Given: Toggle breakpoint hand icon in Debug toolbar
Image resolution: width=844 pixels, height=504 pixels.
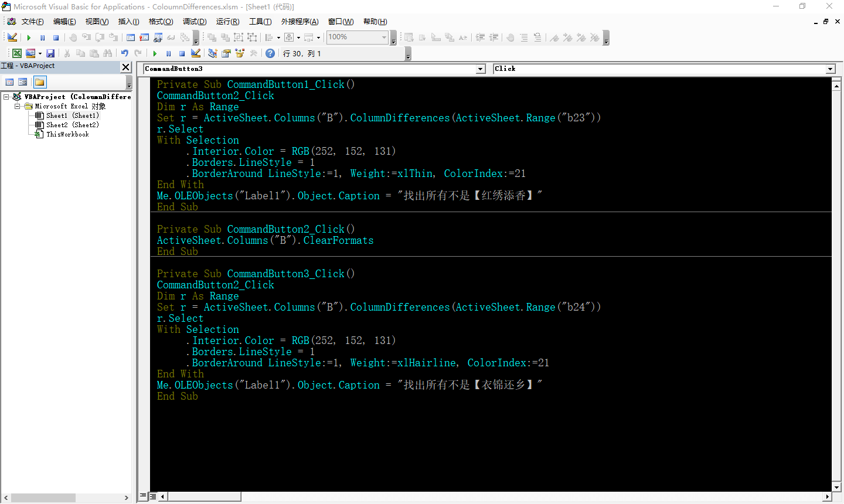Looking at the screenshot, I should 73,38.
